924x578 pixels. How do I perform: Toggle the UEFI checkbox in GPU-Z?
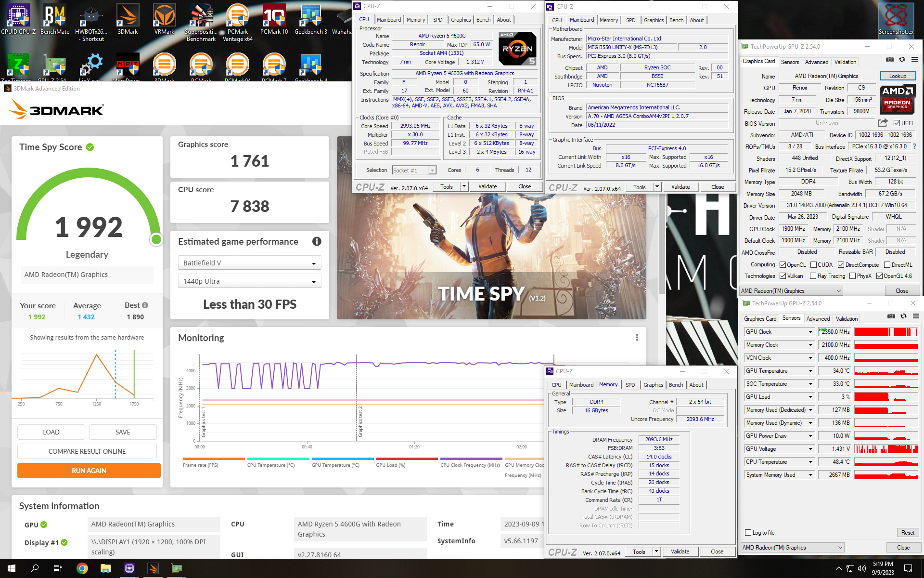pyautogui.click(x=897, y=123)
